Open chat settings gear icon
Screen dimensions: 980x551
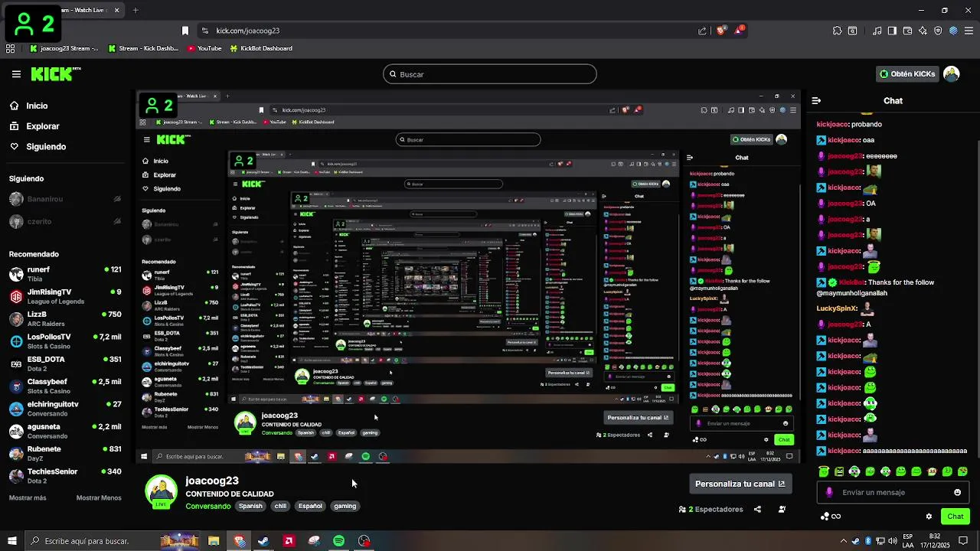click(929, 517)
